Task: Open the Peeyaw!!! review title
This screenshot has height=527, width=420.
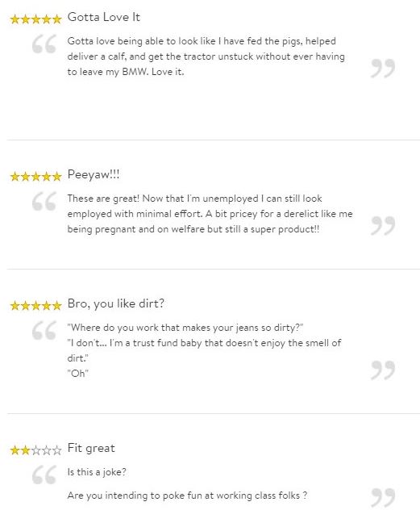Action: [x=94, y=174]
